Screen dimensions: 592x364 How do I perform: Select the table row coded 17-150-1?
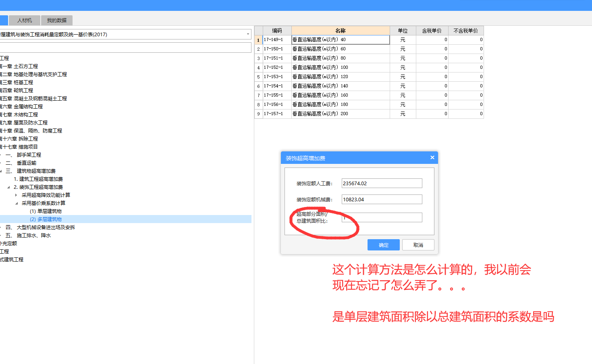click(x=341, y=48)
